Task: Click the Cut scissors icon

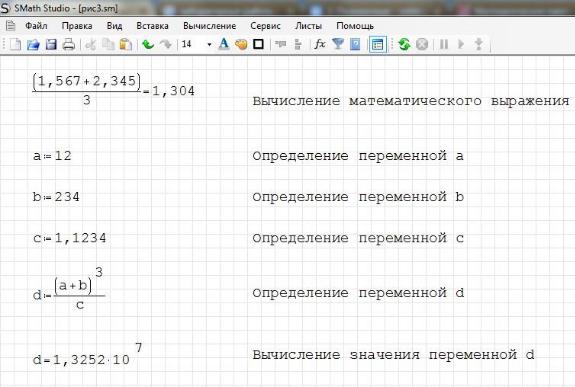Action: click(91, 44)
